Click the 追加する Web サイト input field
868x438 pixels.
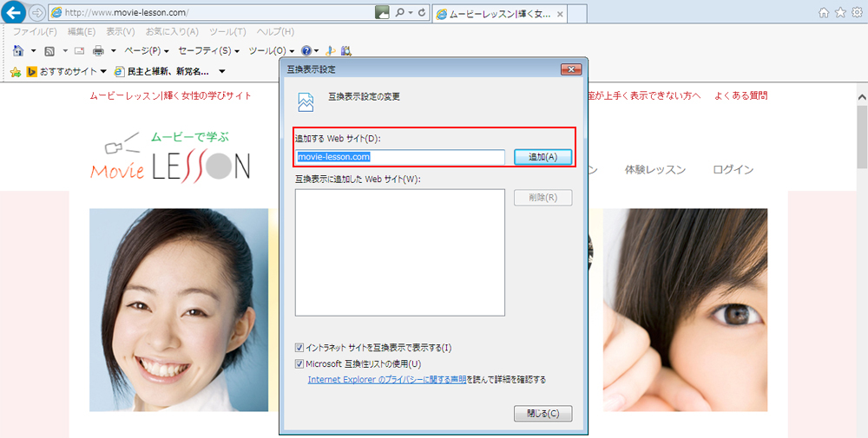click(399, 157)
